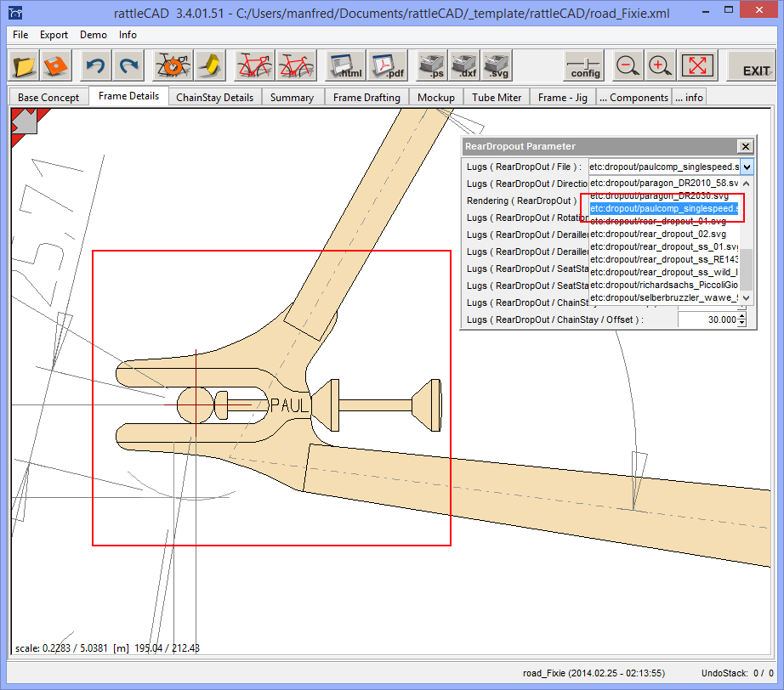Print drawing to .ps file
The width and height of the screenshot is (784, 690).
pos(432,65)
